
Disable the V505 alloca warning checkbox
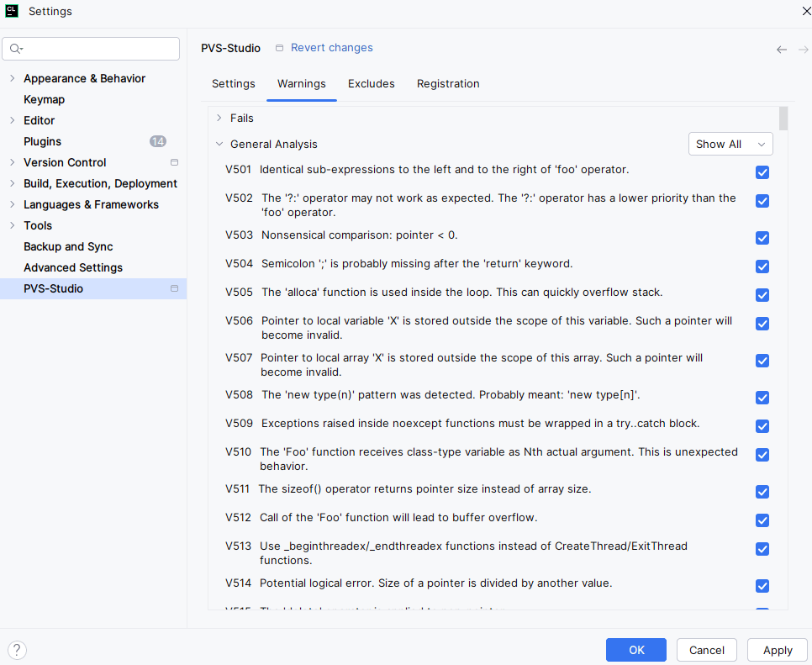click(762, 295)
